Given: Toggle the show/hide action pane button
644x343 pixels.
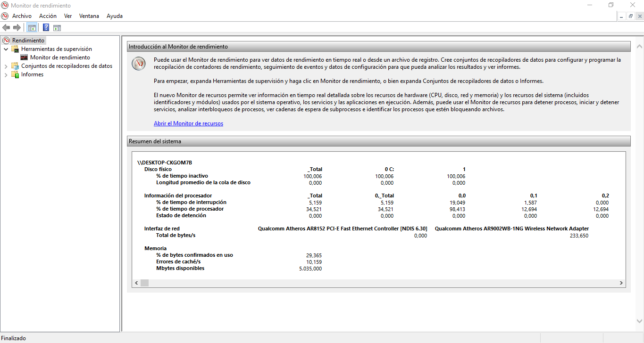Looking at the screenshot, I should click(57, 27).
